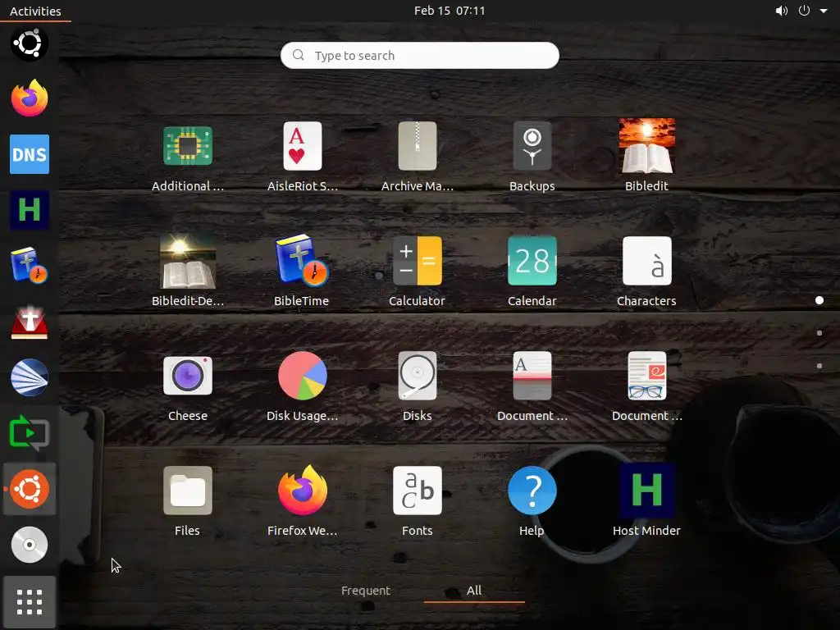Open Document Viewer with glasses icon
The image size is (840, 630).
(x=646, y=386)
